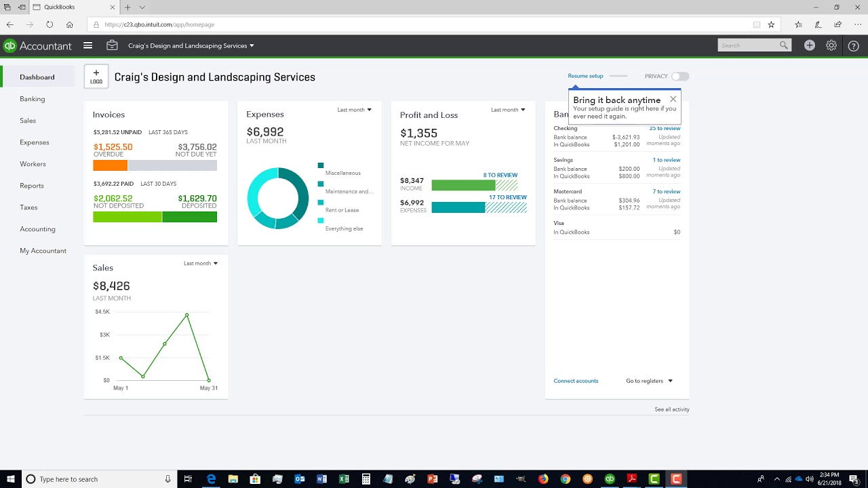
Task: Open Workers in the sidebar
Action: coord(33,164)
